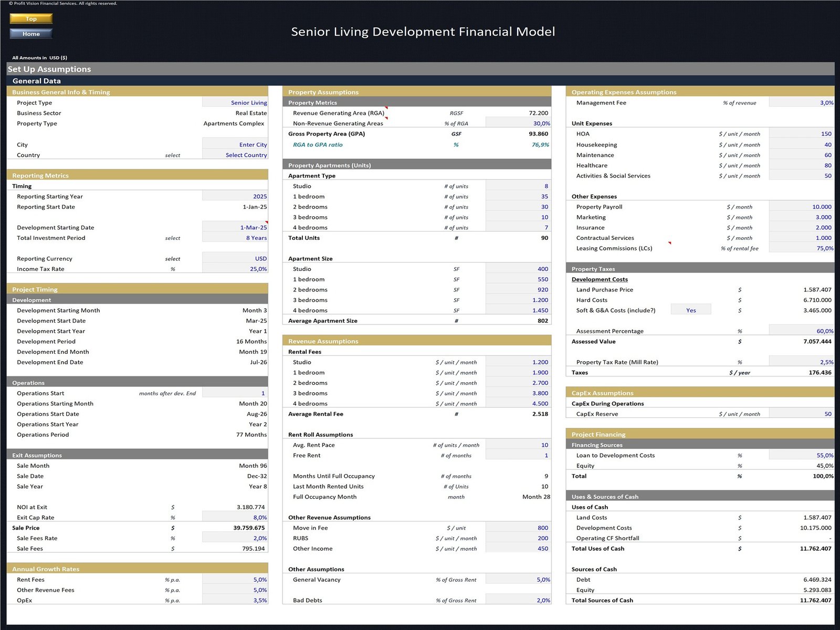Open the Reporting Currency USD dropdown
Image resolution: width=840 pixels, height=630 pixels.
235,258
